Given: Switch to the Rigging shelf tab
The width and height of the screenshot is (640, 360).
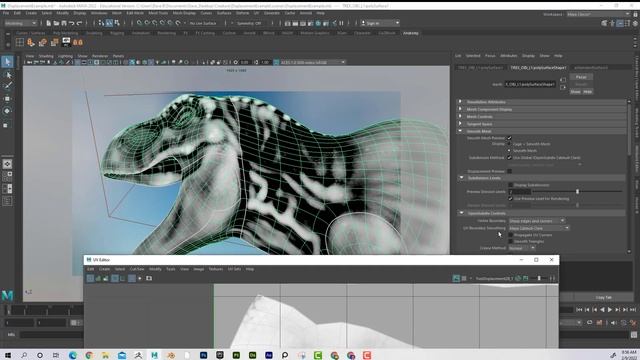Looking at the screenshot, I should (x=117, y=33).
